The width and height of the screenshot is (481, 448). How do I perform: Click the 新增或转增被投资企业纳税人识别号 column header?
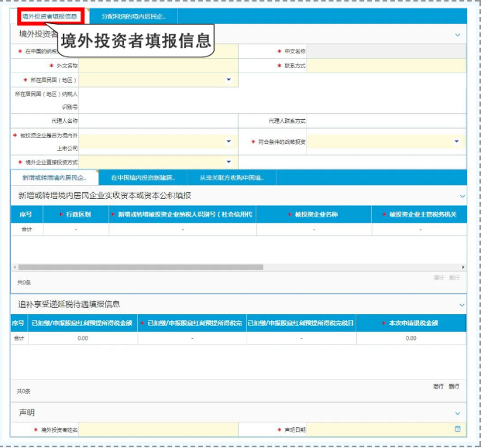(183, 214)
